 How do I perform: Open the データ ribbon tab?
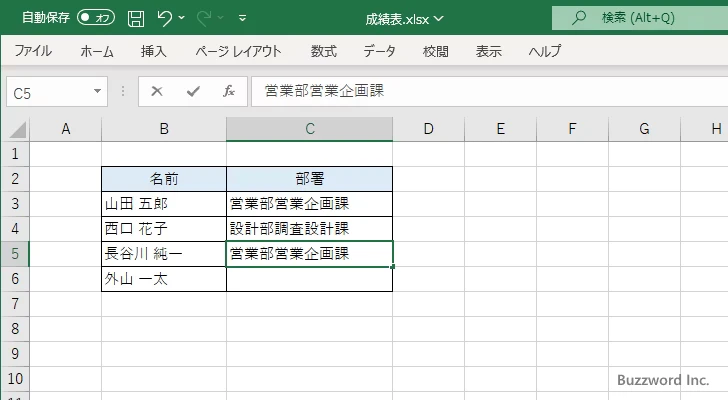[379, 51]
